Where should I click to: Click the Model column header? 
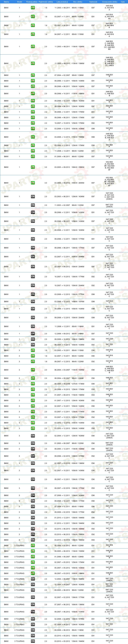click(19, 2)
